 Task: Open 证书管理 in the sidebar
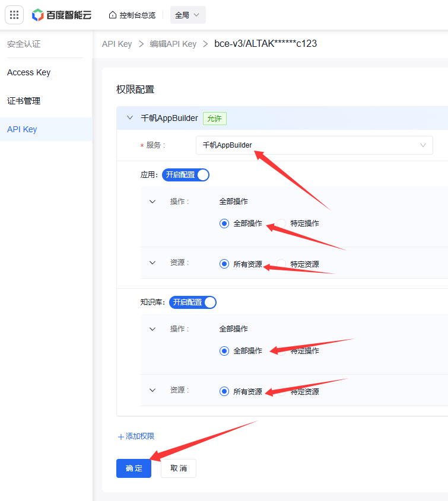point(23,101)
